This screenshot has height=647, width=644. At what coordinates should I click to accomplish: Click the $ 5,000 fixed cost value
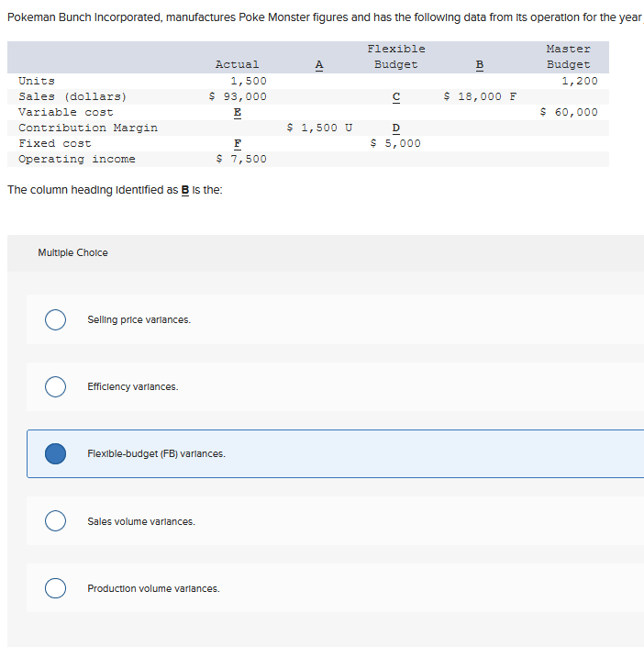(395, 143)
